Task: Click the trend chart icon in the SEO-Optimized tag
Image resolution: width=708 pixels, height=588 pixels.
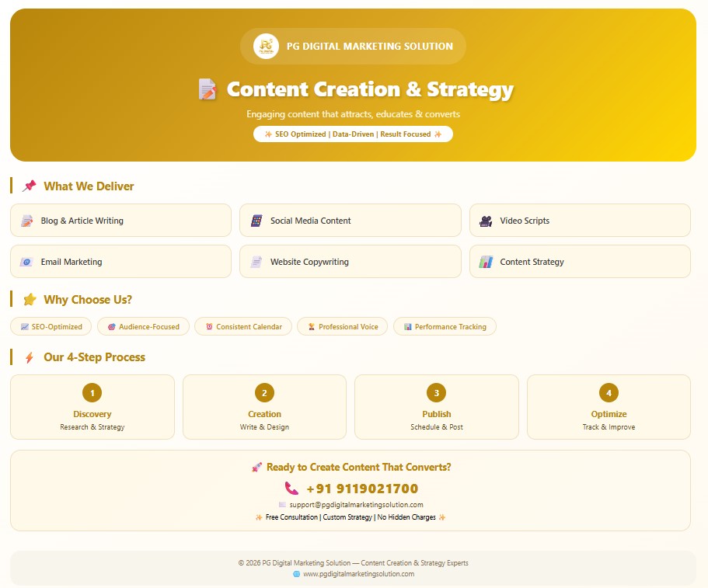Action: [x=25, y=327]
